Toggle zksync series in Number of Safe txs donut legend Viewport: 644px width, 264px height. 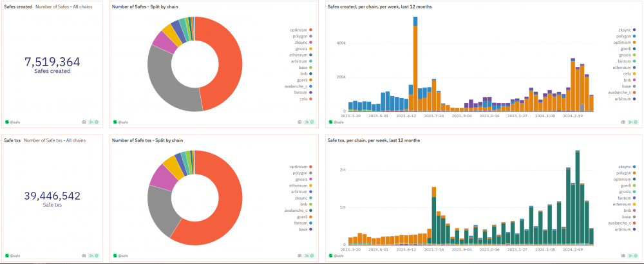[x=303, y=198]
